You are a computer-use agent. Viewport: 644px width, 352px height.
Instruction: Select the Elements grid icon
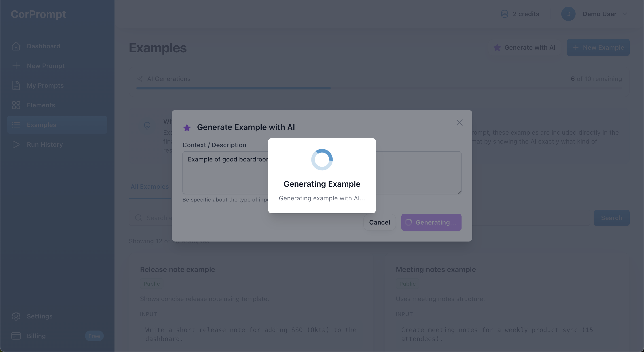pos(16,105)
